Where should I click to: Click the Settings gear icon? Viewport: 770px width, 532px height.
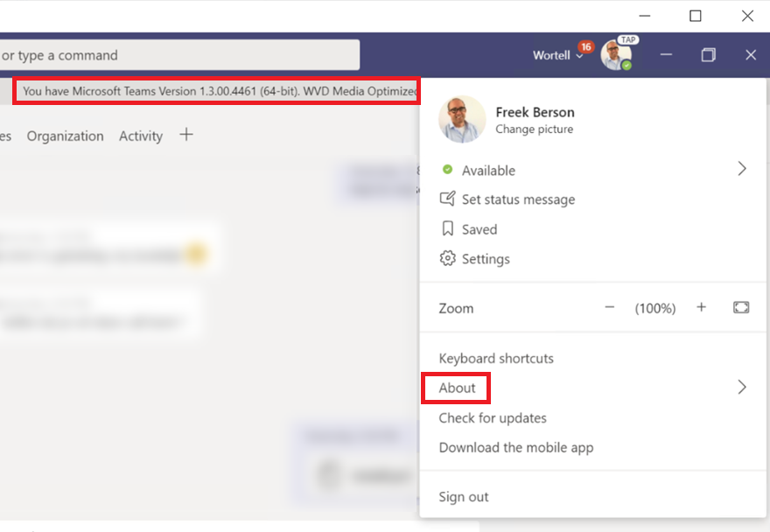pos(447,258)
